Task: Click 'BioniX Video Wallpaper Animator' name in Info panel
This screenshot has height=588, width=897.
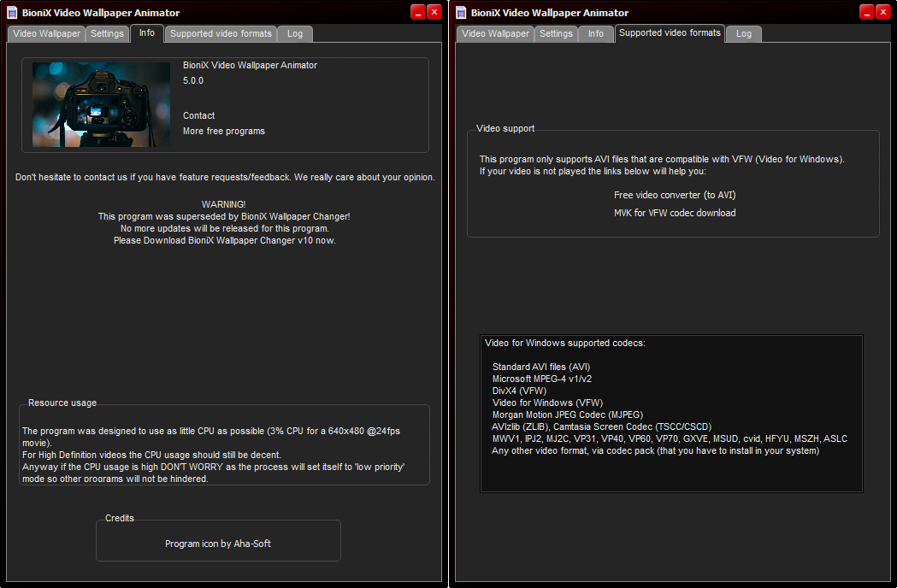Action: pos(250,65)
